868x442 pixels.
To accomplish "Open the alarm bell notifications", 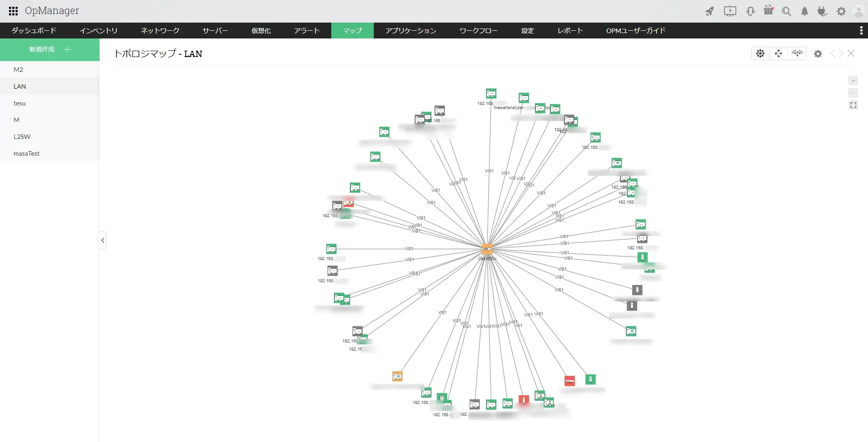I will coord(805,11).
